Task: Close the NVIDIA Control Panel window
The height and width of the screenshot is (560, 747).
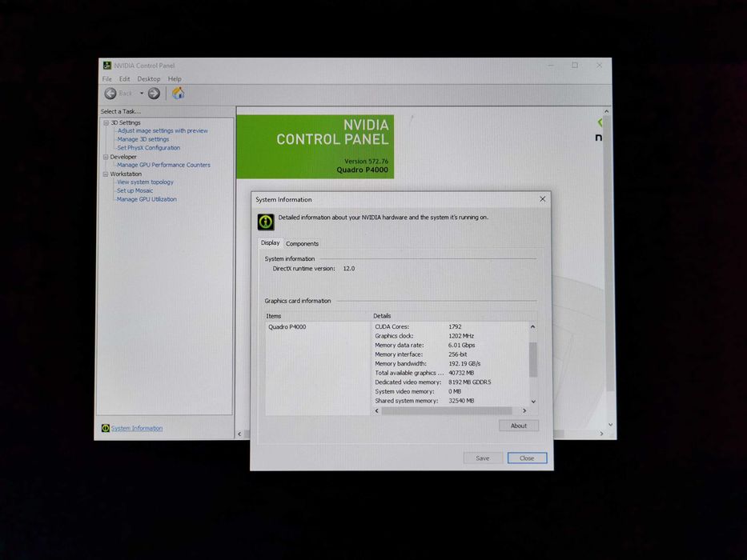Action: pos(600,66)
